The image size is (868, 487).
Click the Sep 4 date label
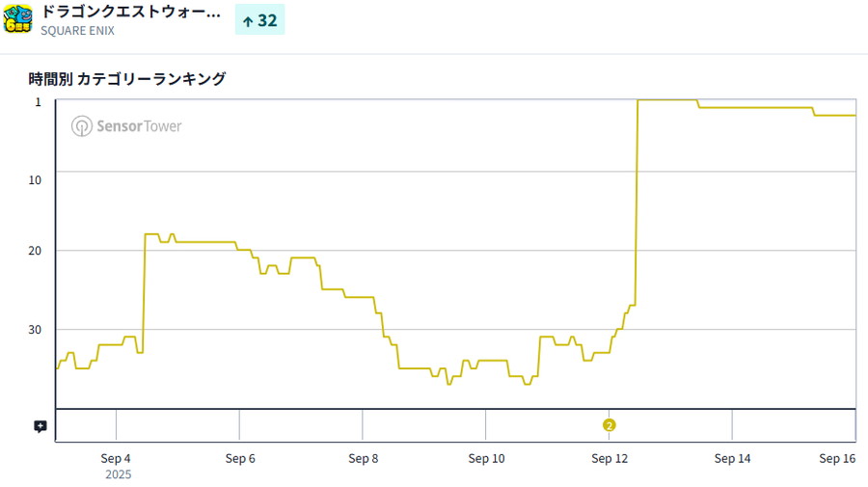pyautogui.click(x=116, y=458)
